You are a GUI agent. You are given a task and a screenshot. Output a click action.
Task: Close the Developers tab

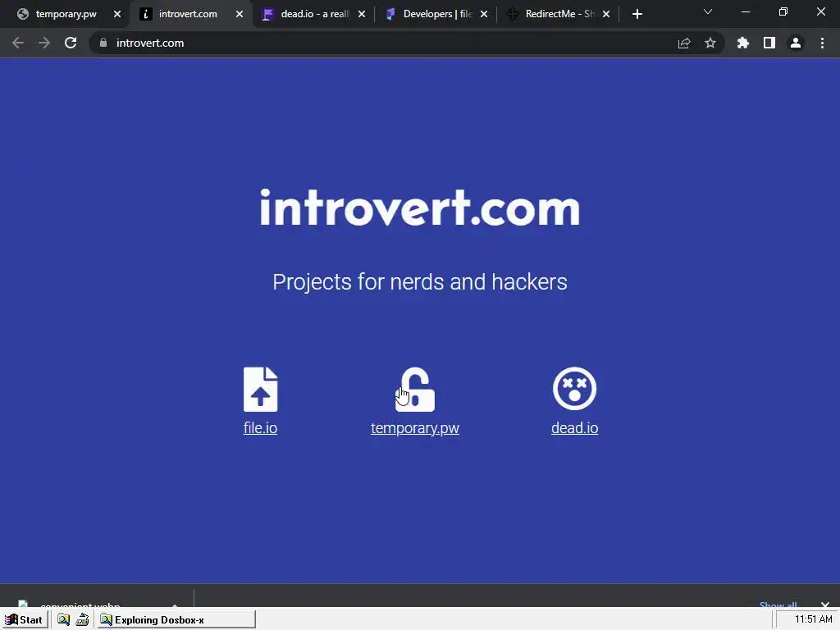484,14
